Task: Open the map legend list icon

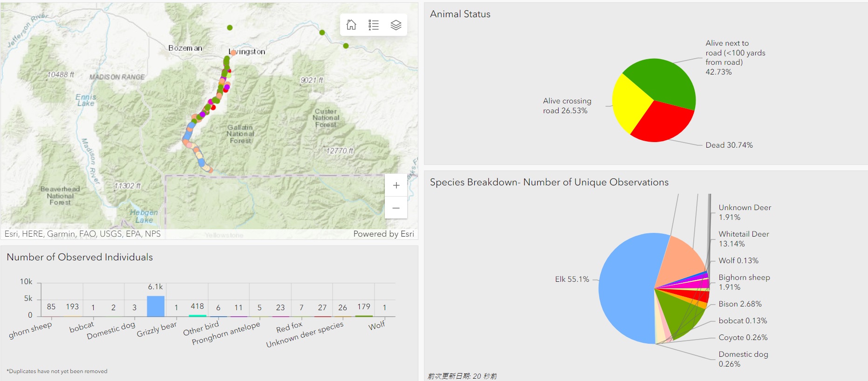Action: click(374, 25)
